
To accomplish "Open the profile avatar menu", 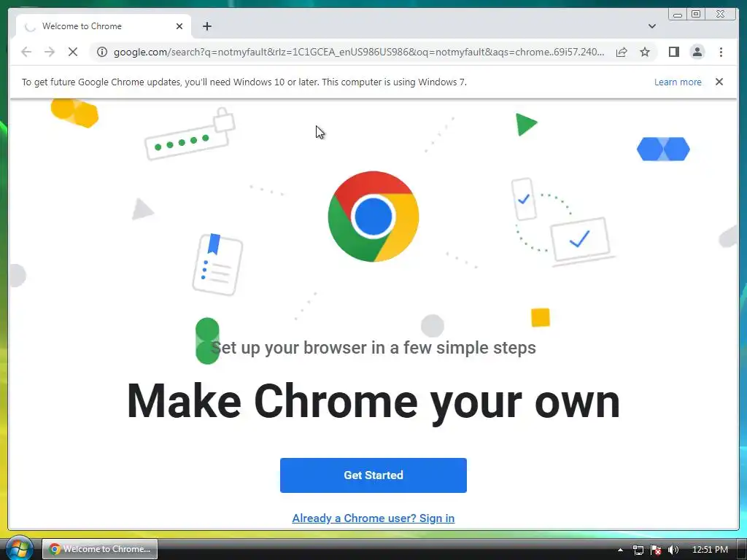I will (697, 52).
